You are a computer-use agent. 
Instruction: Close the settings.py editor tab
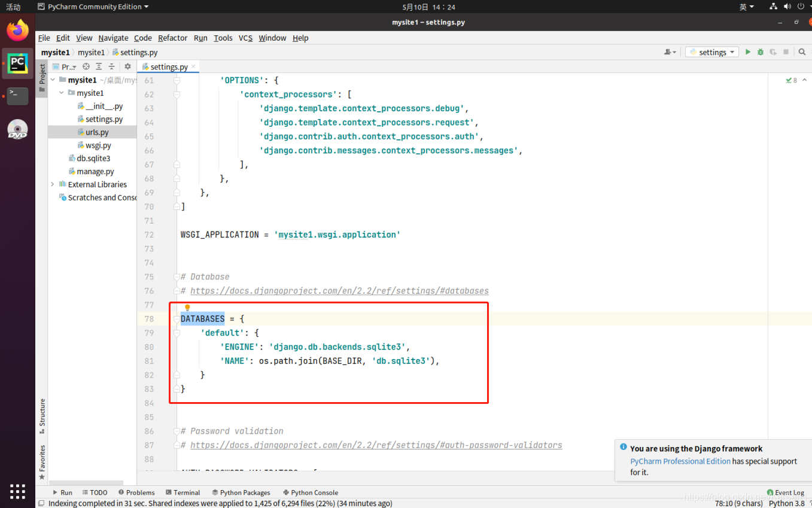click(x=193, y=66)
